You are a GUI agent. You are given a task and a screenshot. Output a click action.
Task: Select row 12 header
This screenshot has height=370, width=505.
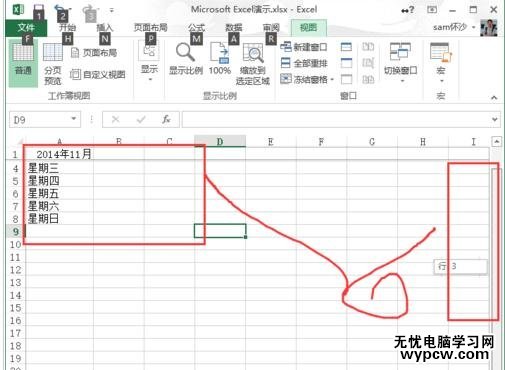click(x=15, y=270)
